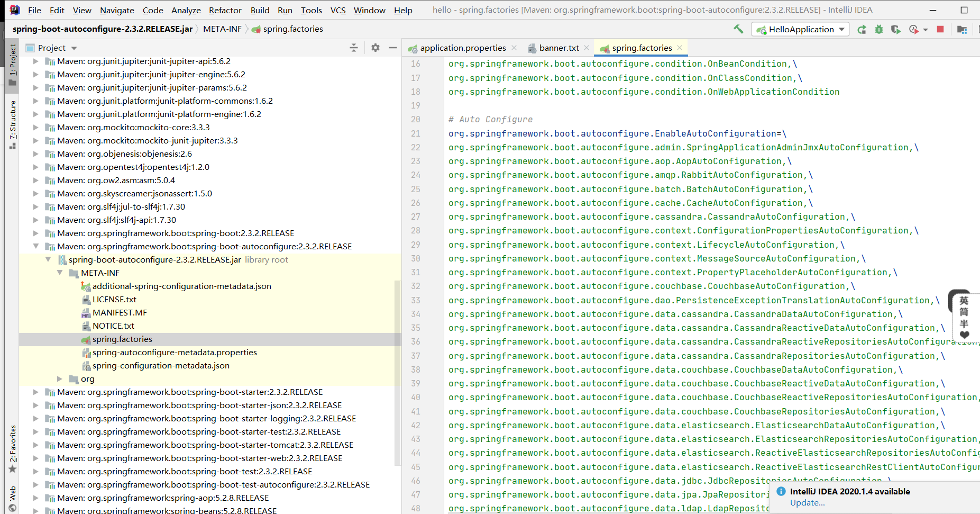Click the Build project hammer icon
This screenshot has width=980, height=514.
(x=738, y=29)
